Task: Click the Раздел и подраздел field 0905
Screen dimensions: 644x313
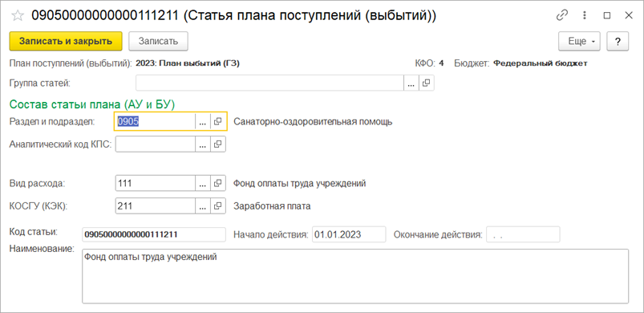Action: (x=155, y=121)
